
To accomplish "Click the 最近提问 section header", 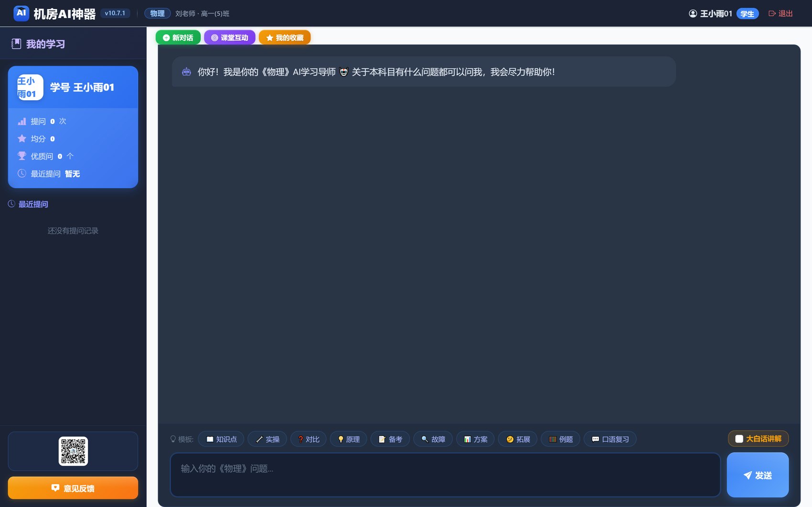I will click(x=28, y=204).
